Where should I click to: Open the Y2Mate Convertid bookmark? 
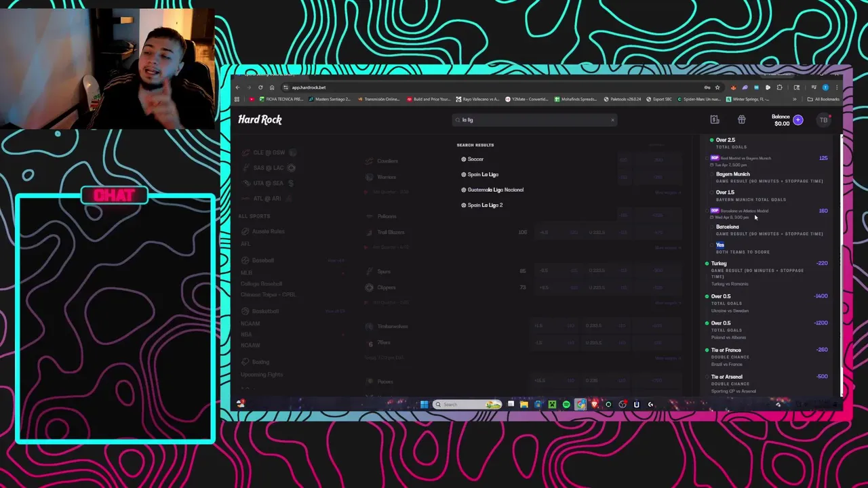pos(527,100)
